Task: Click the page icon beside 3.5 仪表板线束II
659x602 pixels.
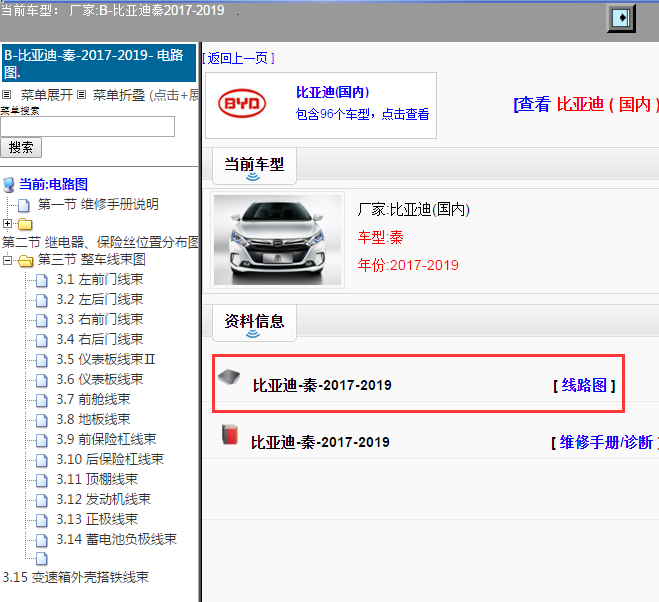Action: point(42,360)
